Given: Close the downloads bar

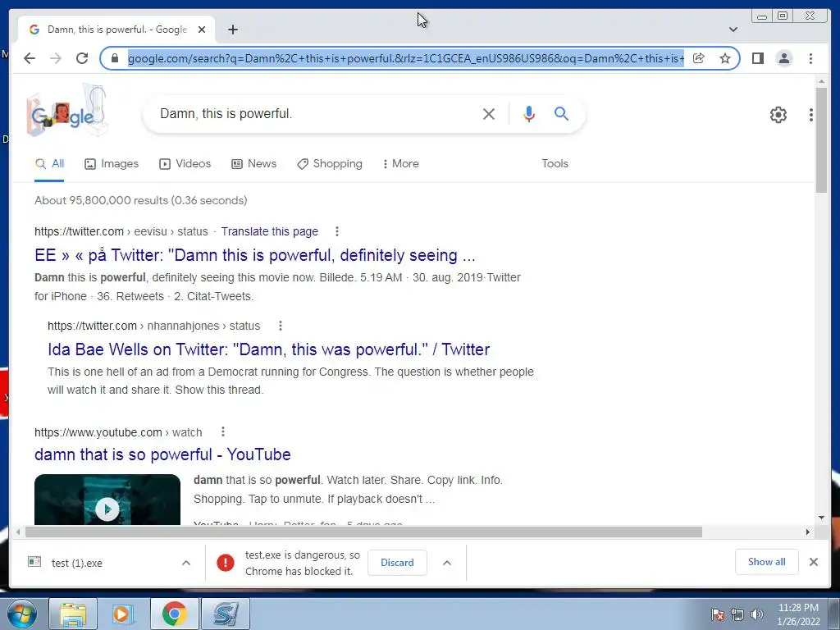Looking at the screenshot, I should [x=813, y=562].
